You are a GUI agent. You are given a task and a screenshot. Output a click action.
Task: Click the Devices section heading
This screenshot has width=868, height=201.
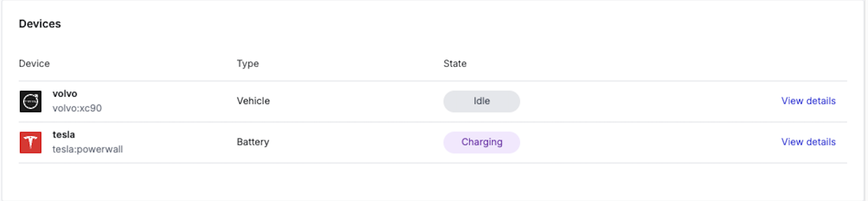(40, 24)
